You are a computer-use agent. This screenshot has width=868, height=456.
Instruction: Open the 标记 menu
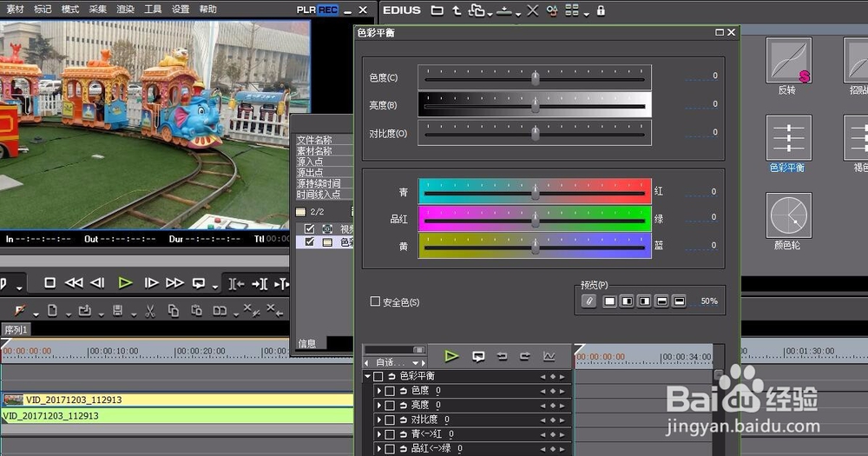[43, 9]
